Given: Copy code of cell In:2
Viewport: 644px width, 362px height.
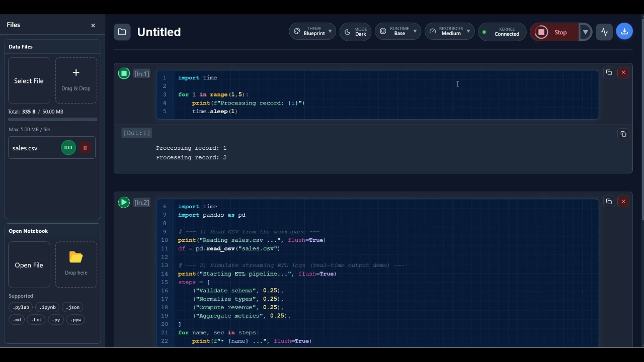Looking at the screenshot, I should [609, 201].
